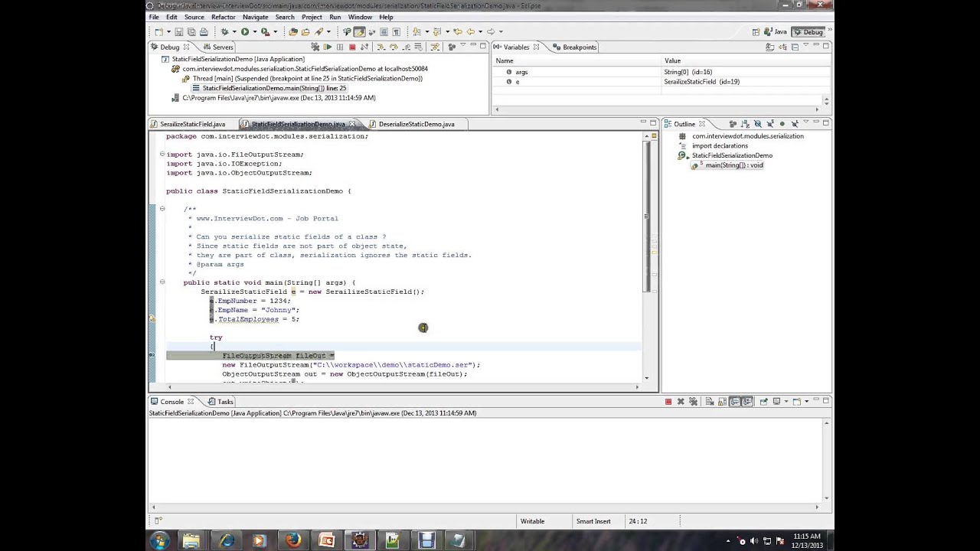Viewport: 980px width, 551px height.
Task: Click the red Terminate icon in Console
Action: click(668, 401)
